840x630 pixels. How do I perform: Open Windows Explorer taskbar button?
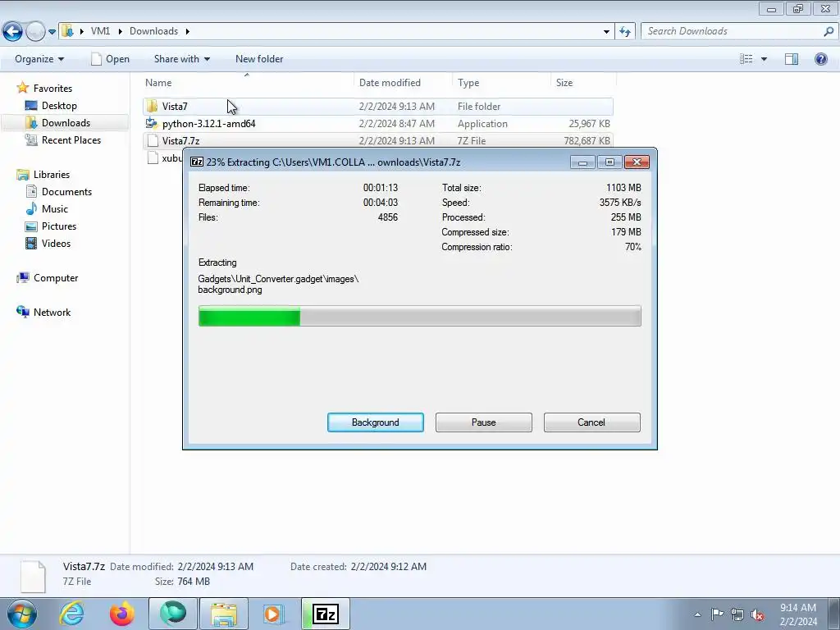(223, 614)
